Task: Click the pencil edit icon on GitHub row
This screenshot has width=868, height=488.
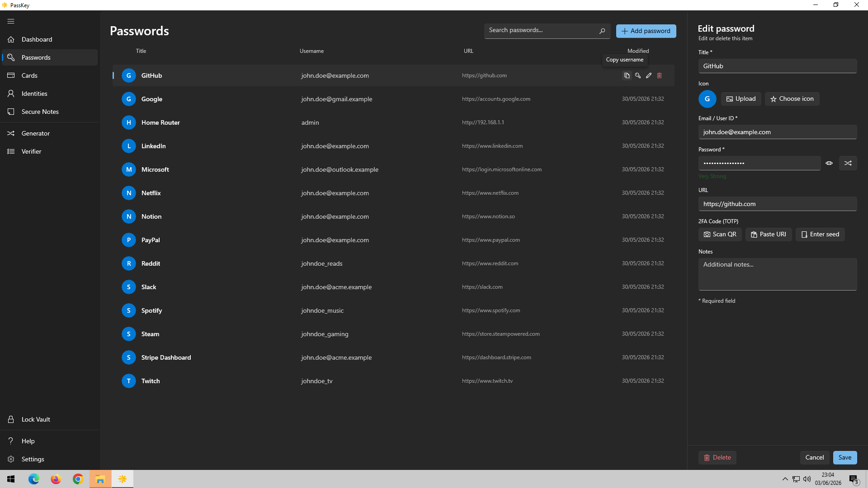Action: [648, 75]
